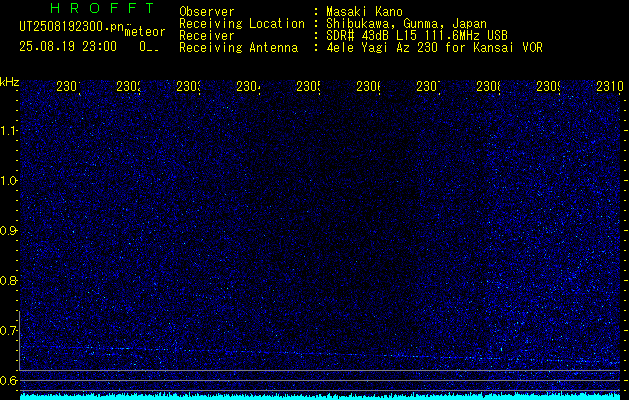This screenshot has height=400, width=629.
Task: Click the 2309 time axis marker
Action: click(548, 86)
